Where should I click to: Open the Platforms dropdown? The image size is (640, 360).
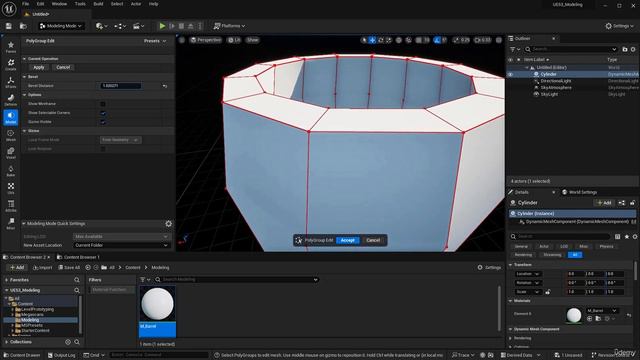(229, 26)
